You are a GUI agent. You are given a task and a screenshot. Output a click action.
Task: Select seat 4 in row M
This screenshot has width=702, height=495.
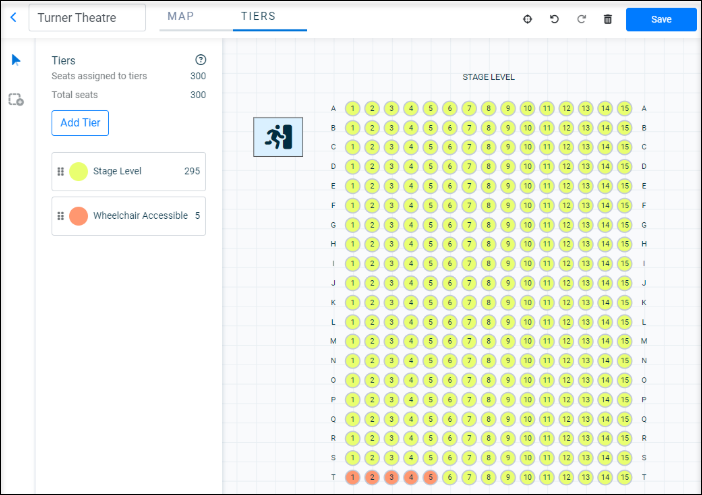(x=411, y=341)
